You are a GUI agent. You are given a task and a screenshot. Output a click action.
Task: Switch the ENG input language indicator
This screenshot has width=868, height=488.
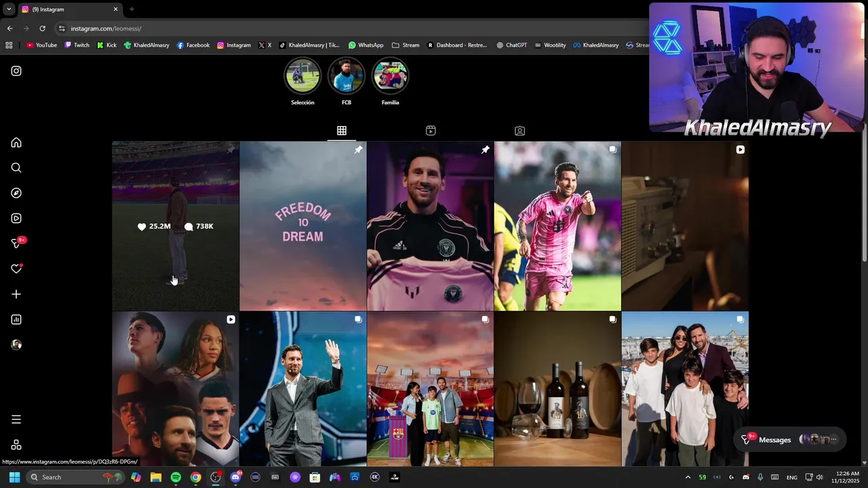[x=792, y=477]
